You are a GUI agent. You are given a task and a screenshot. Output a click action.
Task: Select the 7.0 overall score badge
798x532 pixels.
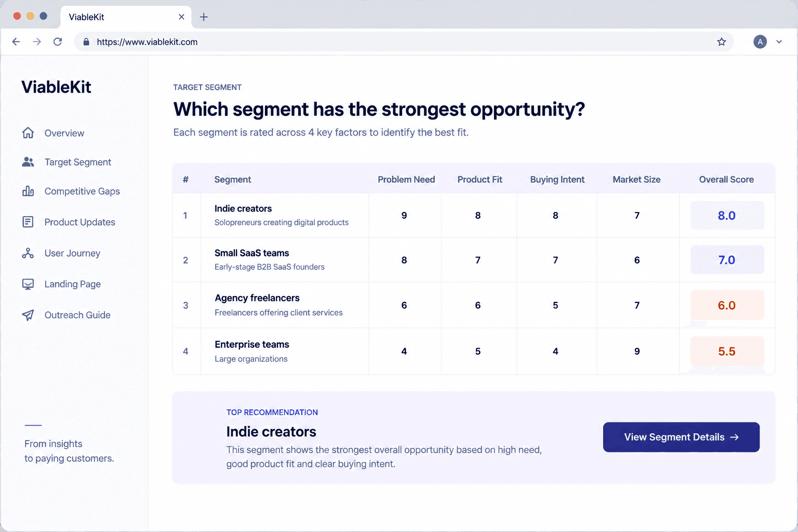tap(727, 260)
